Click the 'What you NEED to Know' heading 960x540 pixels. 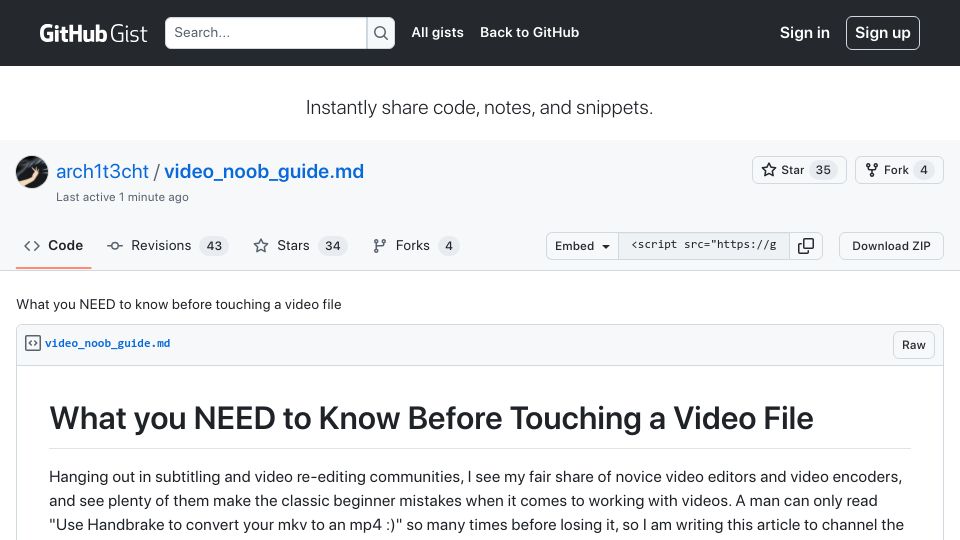[431, 419]
